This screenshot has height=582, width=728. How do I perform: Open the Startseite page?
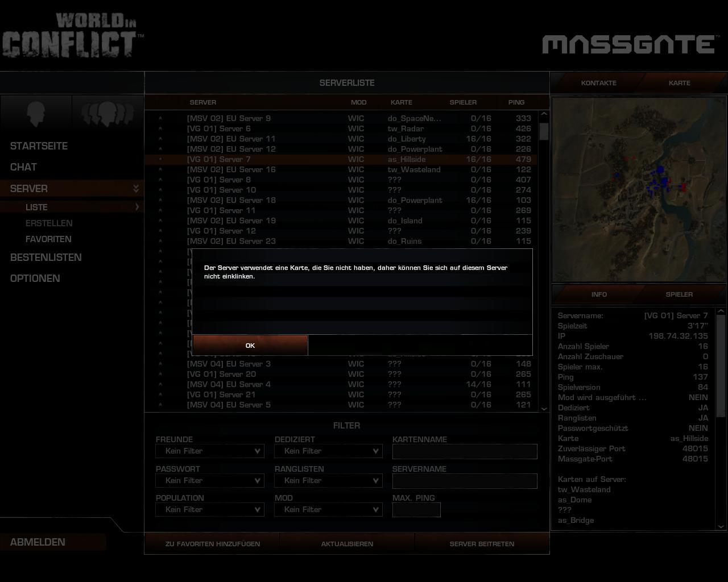pyautogui.click(x=39, y=146)
